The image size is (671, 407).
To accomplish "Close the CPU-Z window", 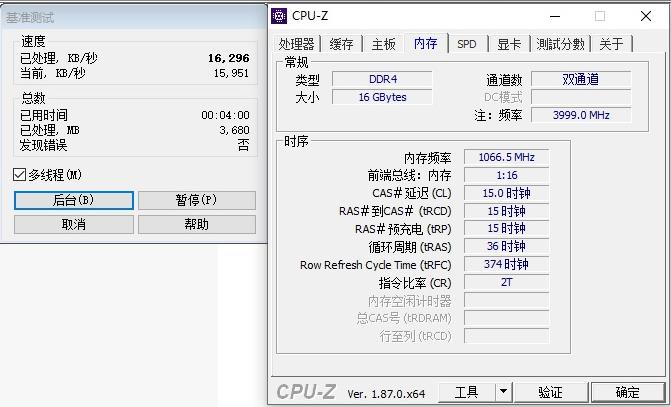I will (x=646, y=16).
